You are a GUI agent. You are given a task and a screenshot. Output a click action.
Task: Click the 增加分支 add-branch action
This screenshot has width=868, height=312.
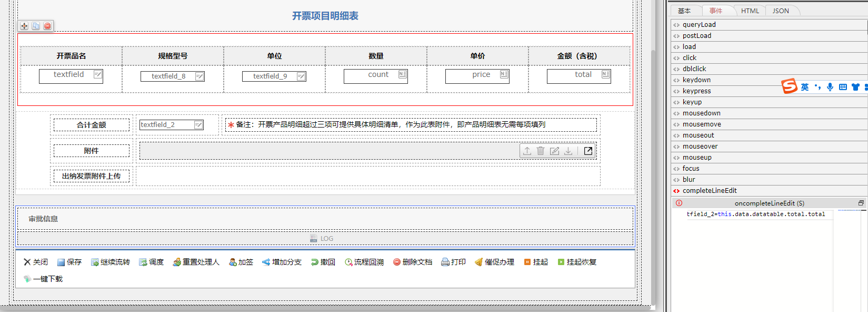pos(282,262)
